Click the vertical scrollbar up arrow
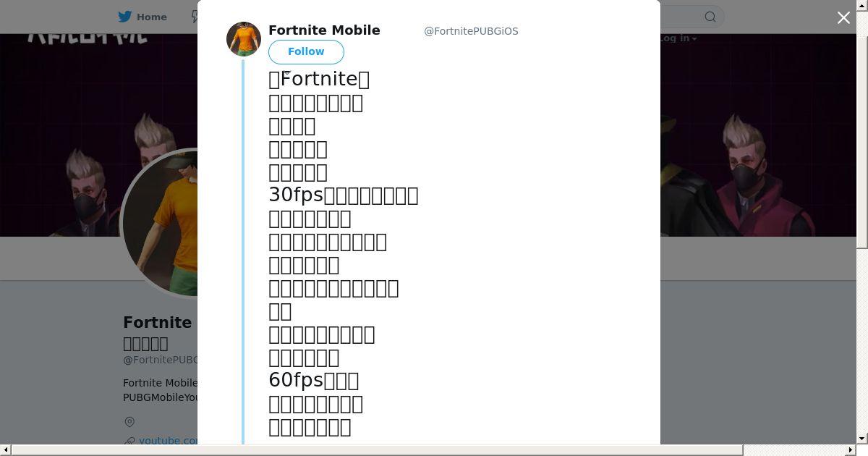 point(861,6)
